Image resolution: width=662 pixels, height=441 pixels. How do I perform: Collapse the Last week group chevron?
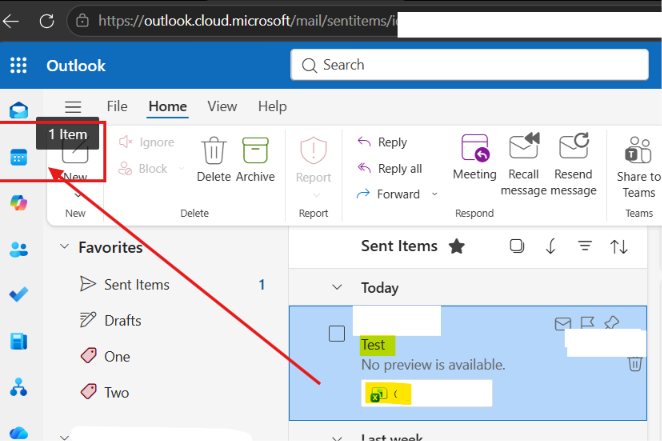[337, 438]
